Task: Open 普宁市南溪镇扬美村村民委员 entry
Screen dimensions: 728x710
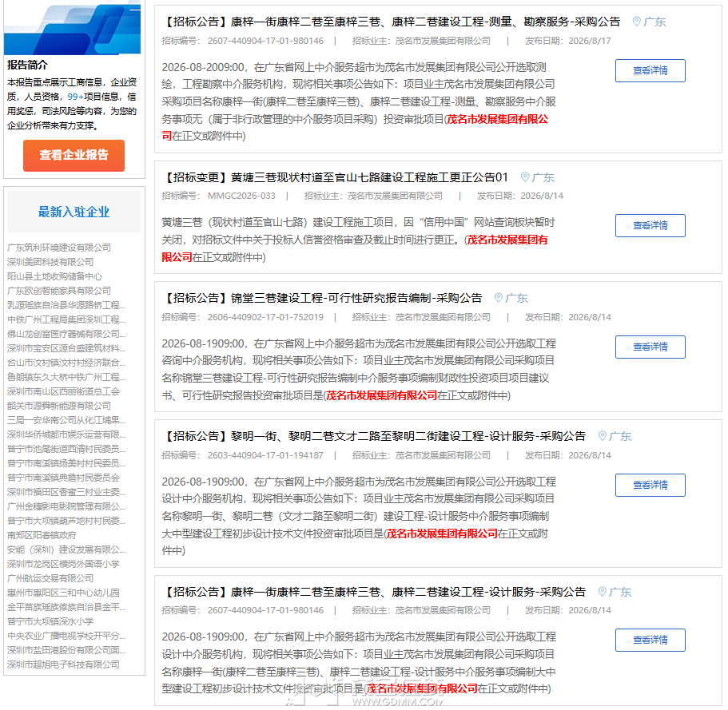Action: [x=66, y=463]
